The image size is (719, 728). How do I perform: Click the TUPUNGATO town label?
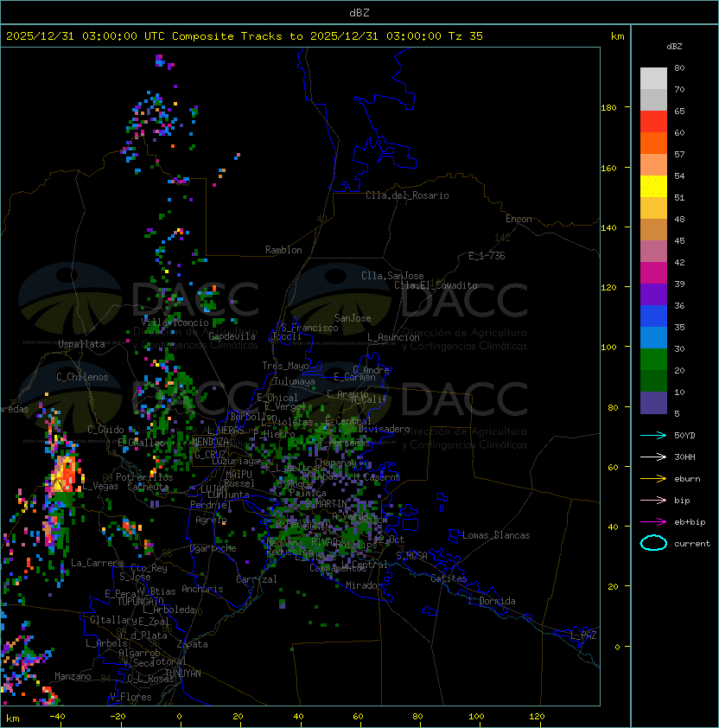coord(140,601)
